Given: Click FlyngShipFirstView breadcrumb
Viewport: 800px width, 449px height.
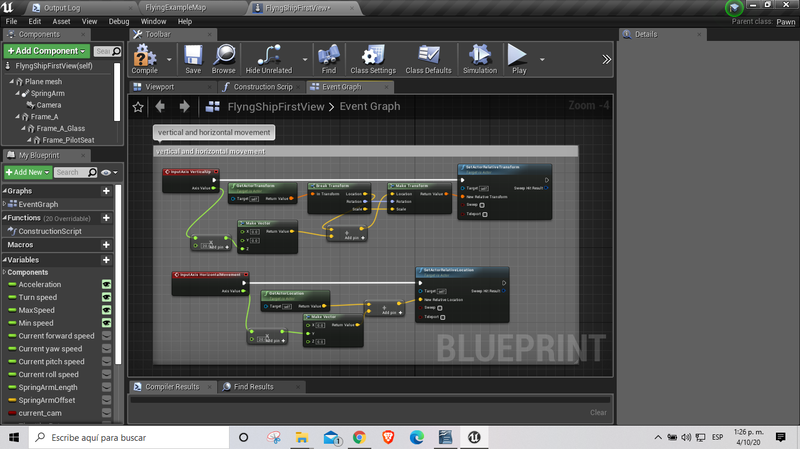Looking at the screenshot, I should (276, 107).
